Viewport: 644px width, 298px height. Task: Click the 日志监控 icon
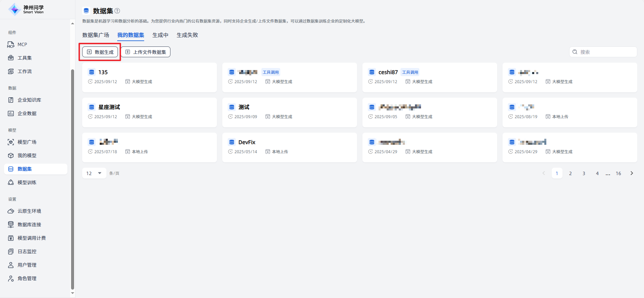tap(11, 252)
